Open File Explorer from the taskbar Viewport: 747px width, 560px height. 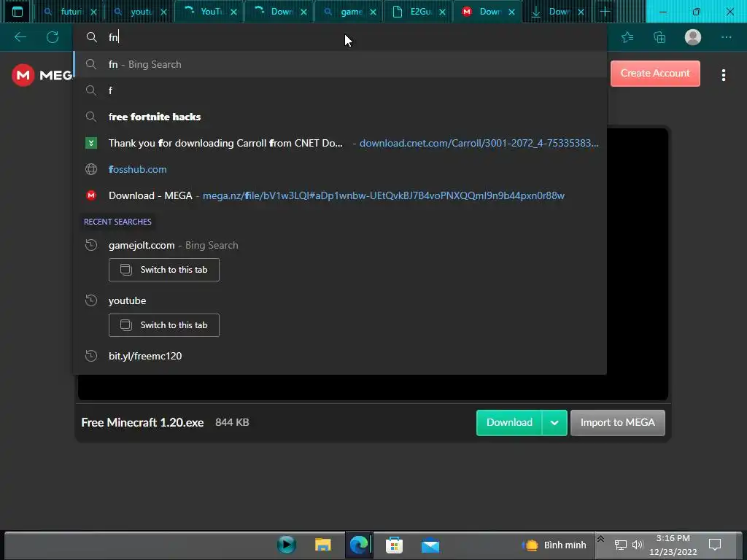pos(322,544)
